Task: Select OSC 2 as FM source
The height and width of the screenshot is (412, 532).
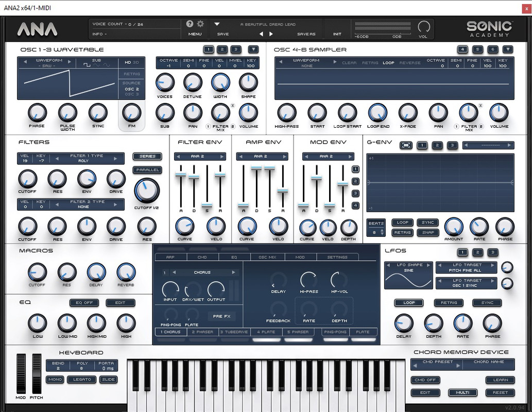Action: coord(132,89)
